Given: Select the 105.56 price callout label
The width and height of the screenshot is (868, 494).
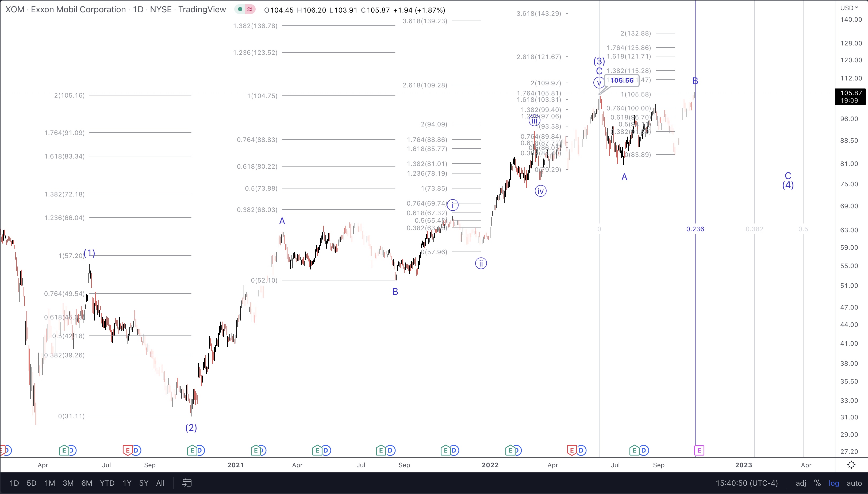Looking at the screenshot, I should coord(622,80).
